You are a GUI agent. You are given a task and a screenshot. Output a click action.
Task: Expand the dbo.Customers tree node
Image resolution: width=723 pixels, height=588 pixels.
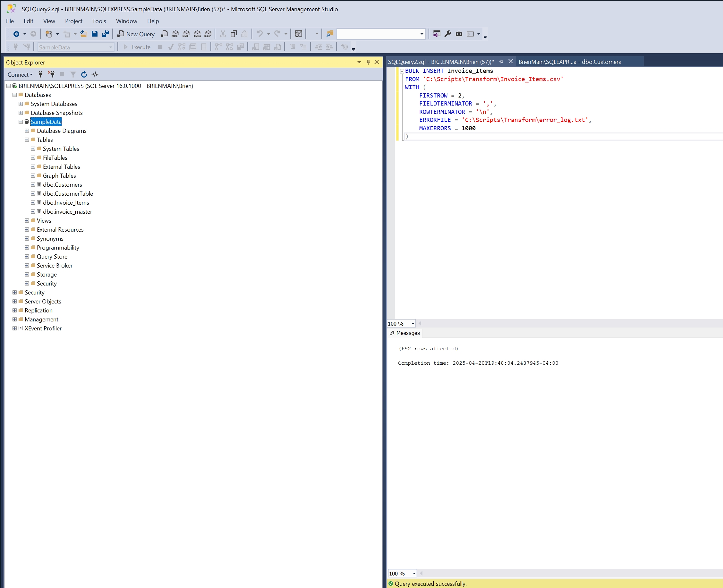point(32,184)
